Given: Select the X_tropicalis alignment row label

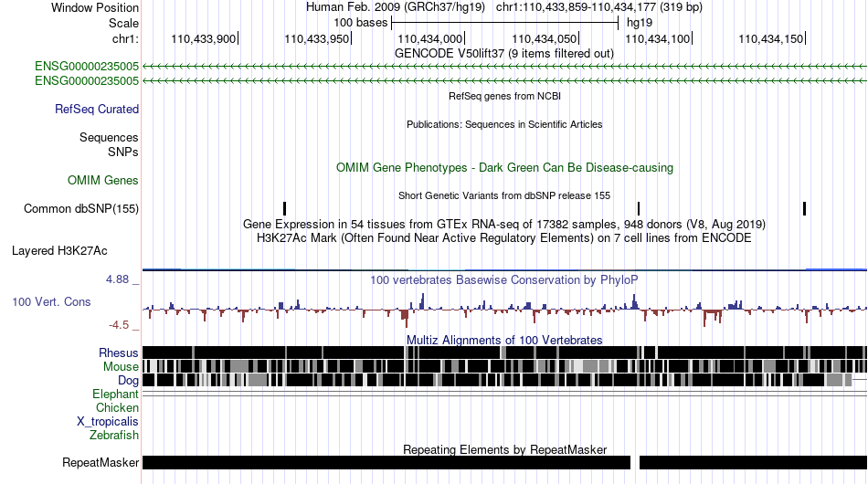Looking at the screenshot, I should [108, 422].
